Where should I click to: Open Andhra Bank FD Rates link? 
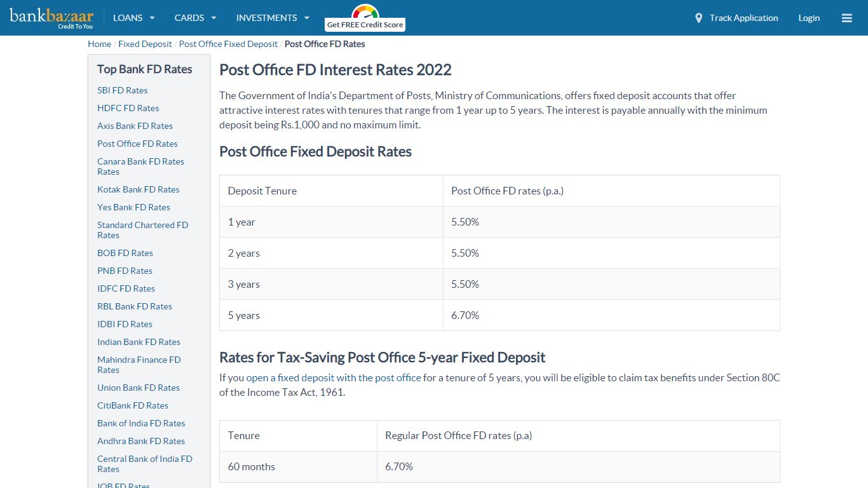[x=140, y=441]
